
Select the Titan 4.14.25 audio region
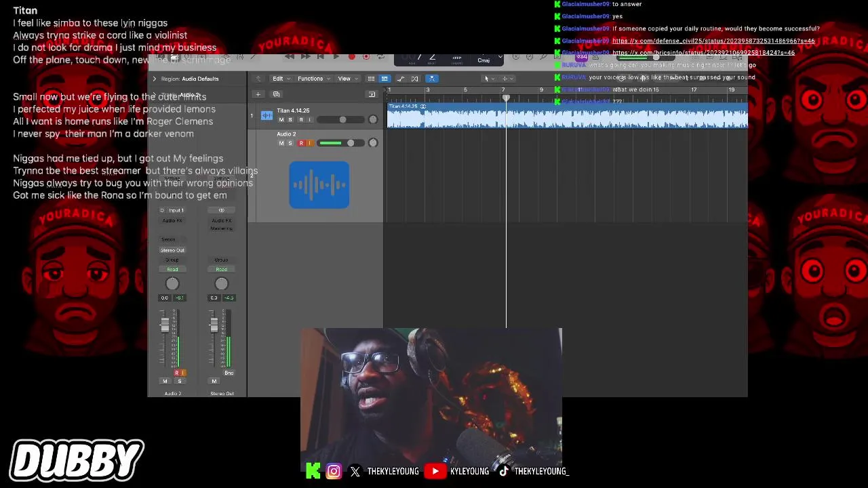[567, 116]
